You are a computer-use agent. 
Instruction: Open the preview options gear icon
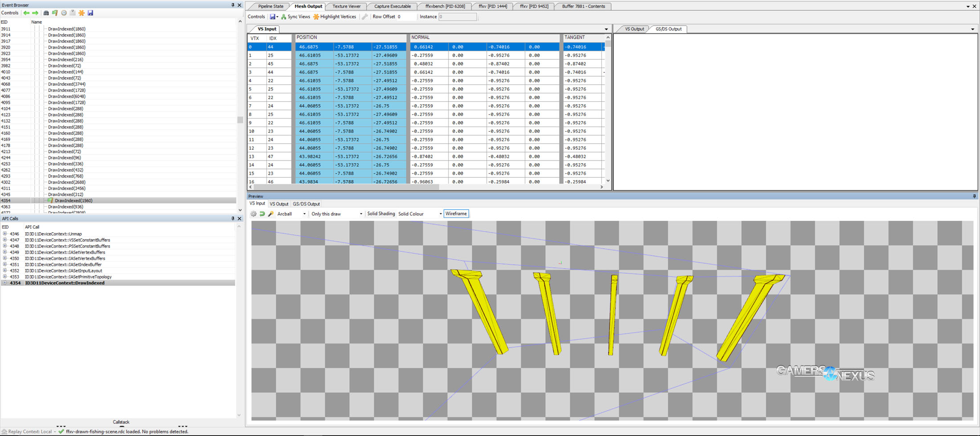pos(253,214)
